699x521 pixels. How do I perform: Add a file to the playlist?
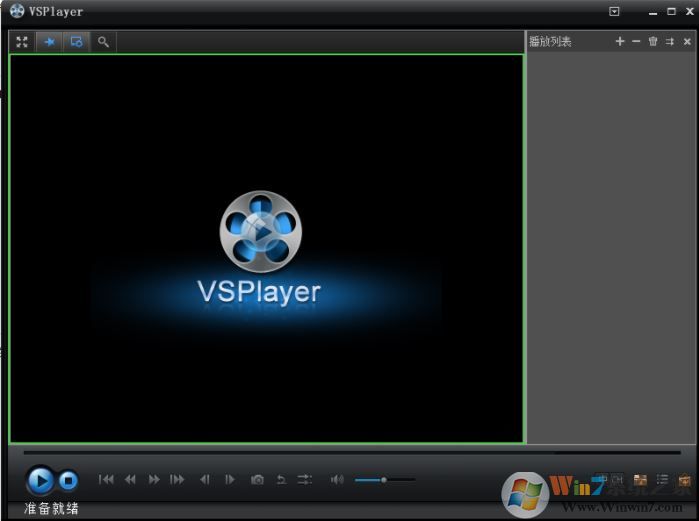(x=620, y=41)
